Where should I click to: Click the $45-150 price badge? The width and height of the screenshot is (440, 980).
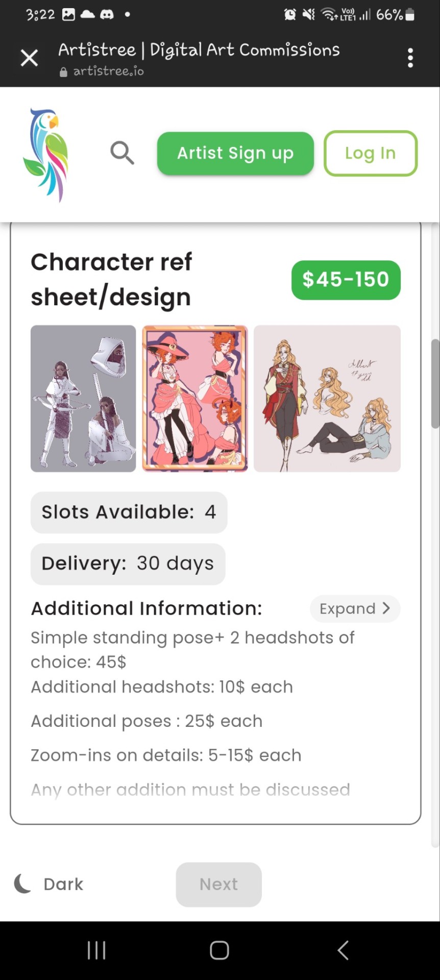pos(346,280)
